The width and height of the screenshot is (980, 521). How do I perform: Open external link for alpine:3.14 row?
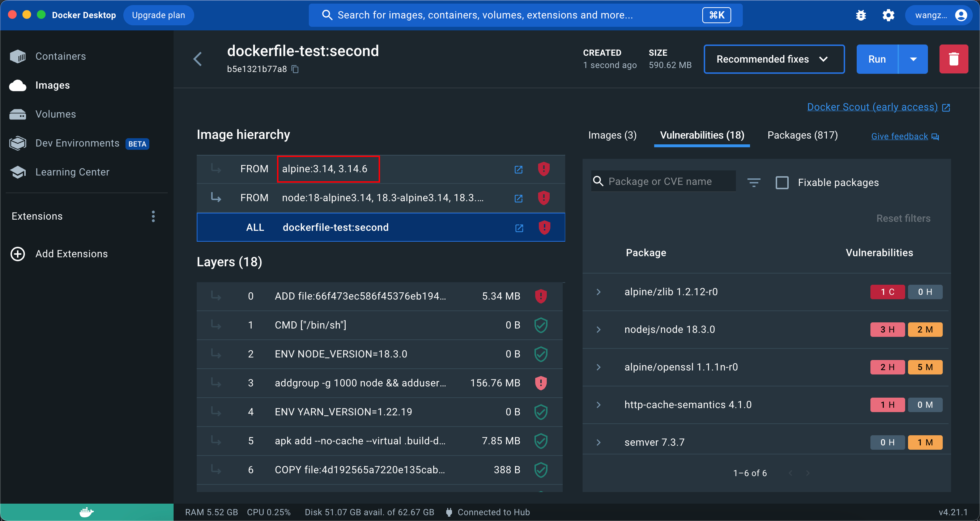(518, 169)
